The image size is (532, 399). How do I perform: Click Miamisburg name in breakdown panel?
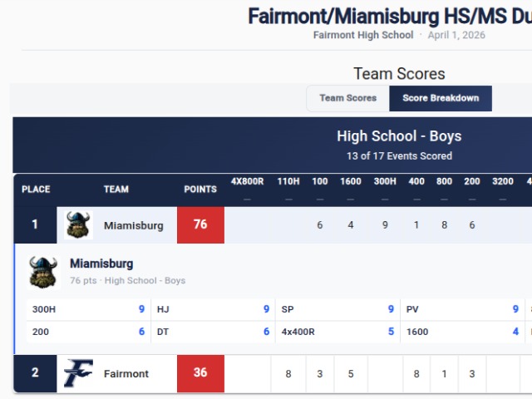point(101,264)
